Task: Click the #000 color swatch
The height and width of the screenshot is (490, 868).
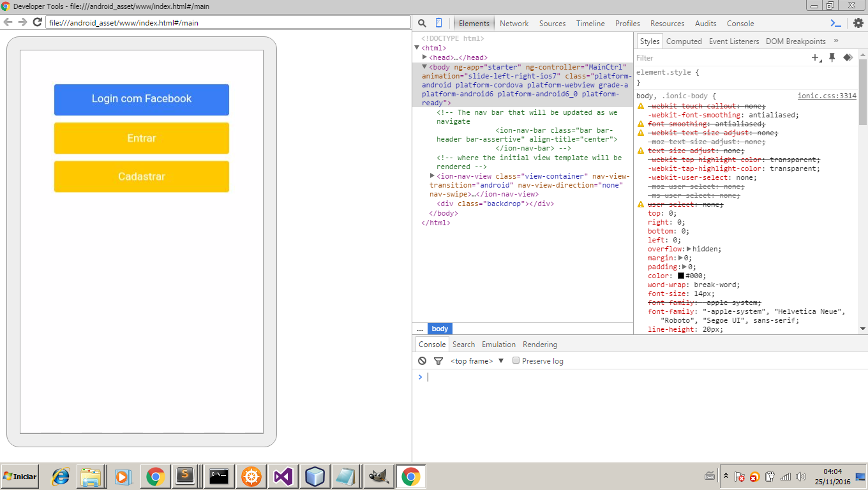Action: [x=681, y=276]
